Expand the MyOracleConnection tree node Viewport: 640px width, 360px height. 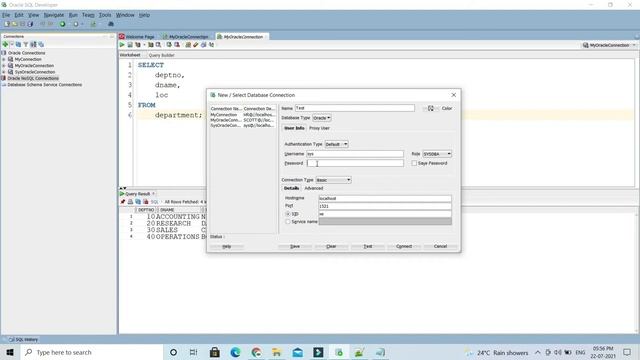(x=4, y=65)
